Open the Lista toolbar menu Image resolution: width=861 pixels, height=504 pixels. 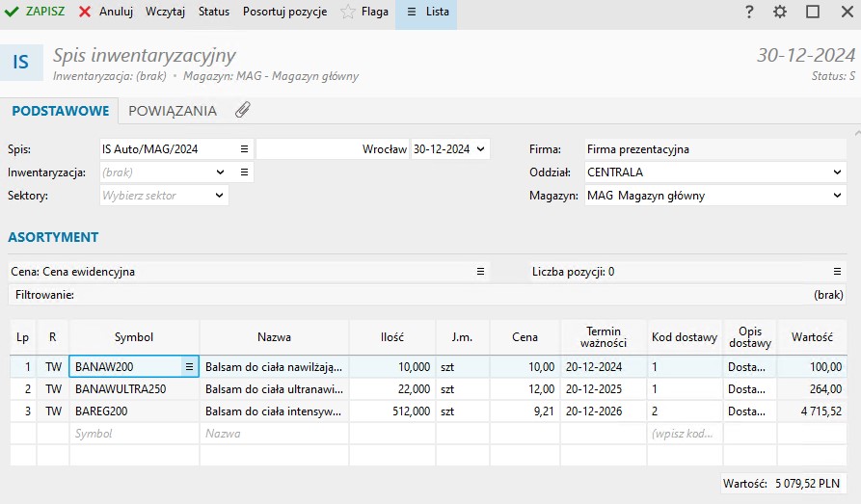427,13
